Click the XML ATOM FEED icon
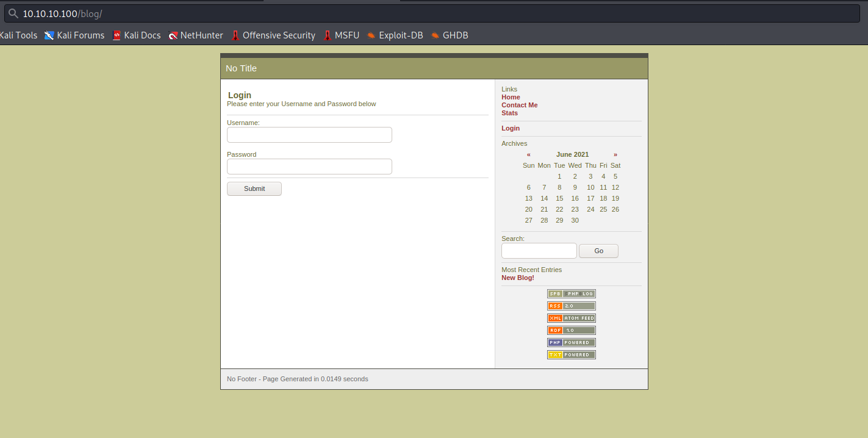 coord(572,318)
